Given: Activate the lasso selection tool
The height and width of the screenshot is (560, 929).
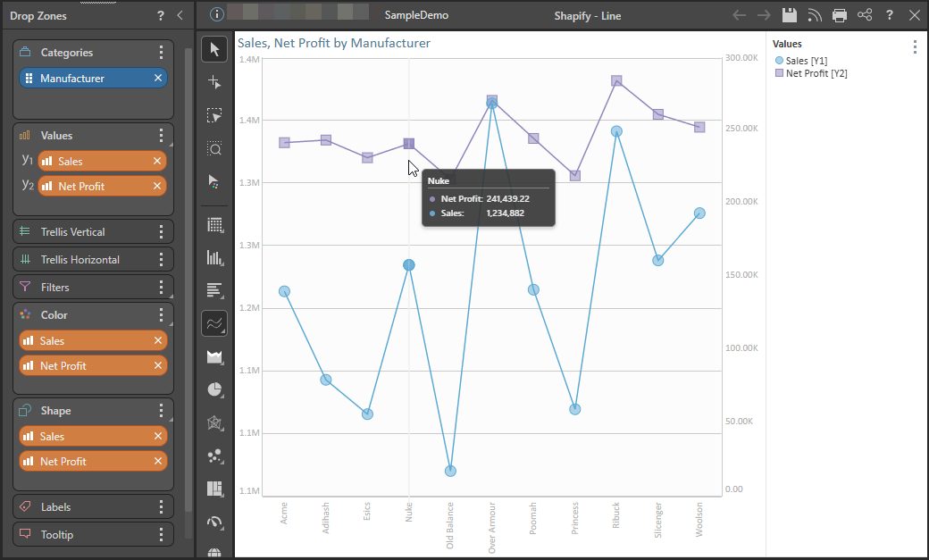Looking at the screenshot, I should click(214, 115).
